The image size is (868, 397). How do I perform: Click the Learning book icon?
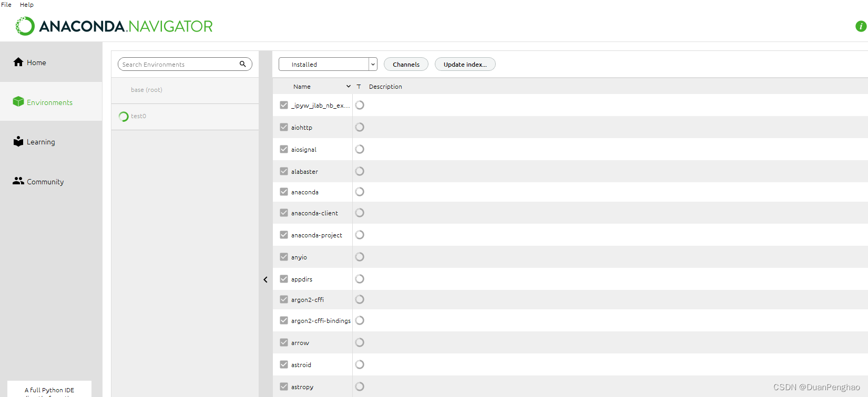point(18,141)
